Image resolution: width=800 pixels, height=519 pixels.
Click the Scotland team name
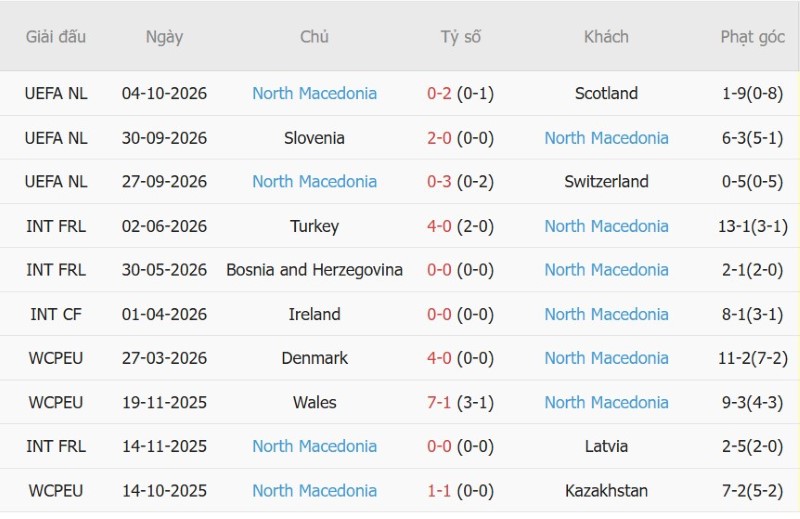(x=606, y=93)
